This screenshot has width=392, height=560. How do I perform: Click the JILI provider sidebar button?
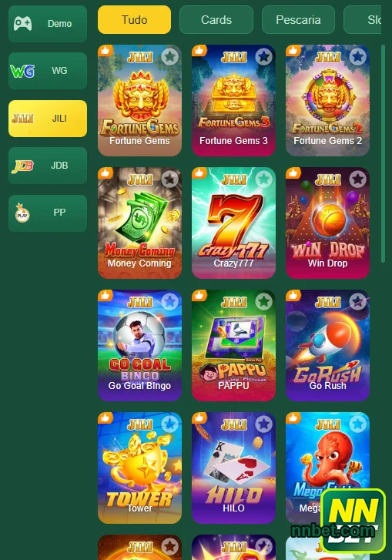click(48, 119)
